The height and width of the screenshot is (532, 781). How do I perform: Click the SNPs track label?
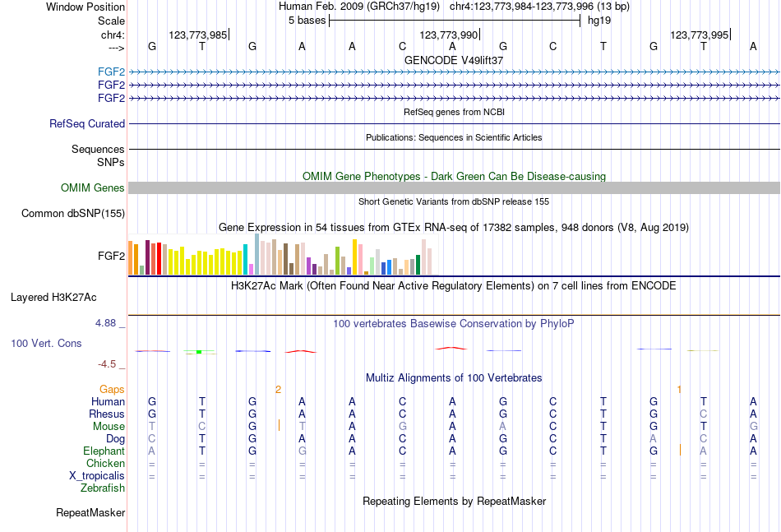111,162
